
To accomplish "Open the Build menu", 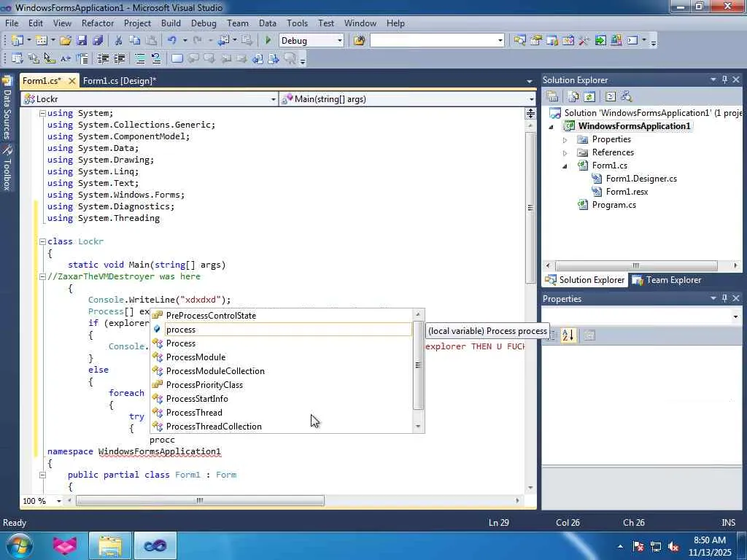I will tap(171, 23).
